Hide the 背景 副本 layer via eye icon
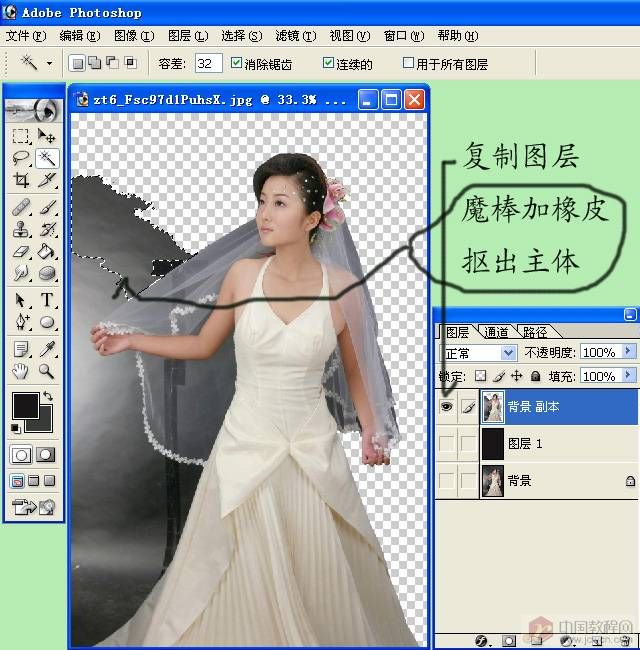 pos(446,407)
